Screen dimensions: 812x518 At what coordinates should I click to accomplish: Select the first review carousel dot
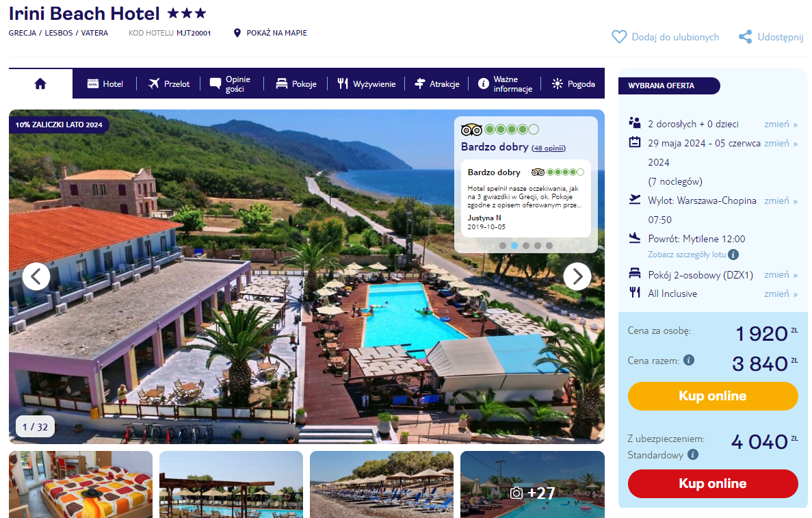pyautogui.click(x=503, y=246)
